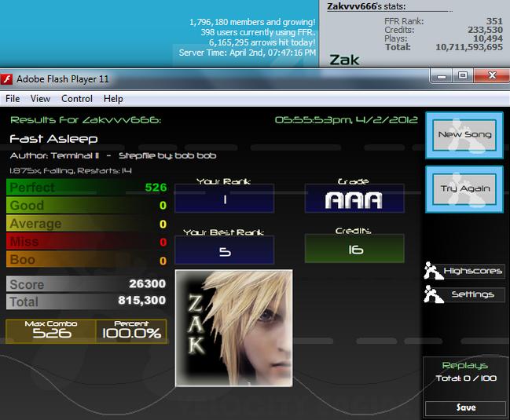Maximize the Flash Player window
Screen dimensions: 510x420
click(463, 76)
